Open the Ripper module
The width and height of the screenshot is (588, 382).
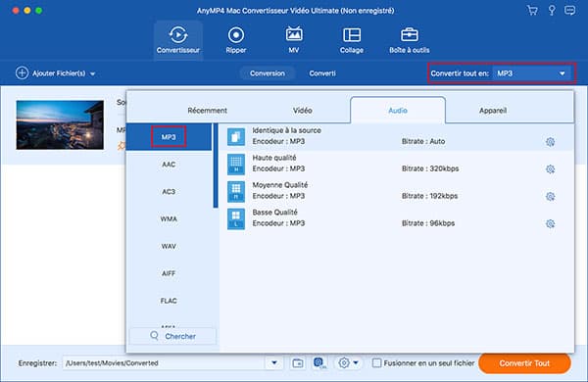pos(236,40)
